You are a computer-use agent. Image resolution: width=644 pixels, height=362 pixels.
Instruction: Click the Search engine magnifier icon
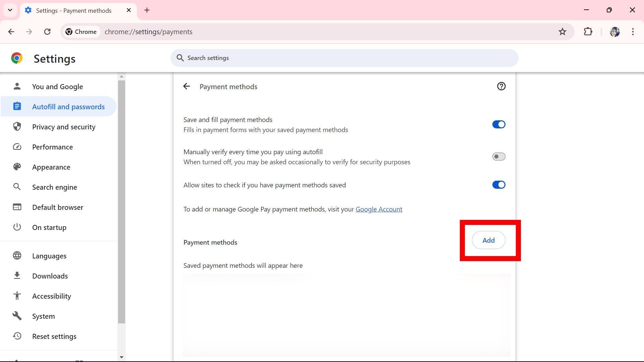point(17,187)
